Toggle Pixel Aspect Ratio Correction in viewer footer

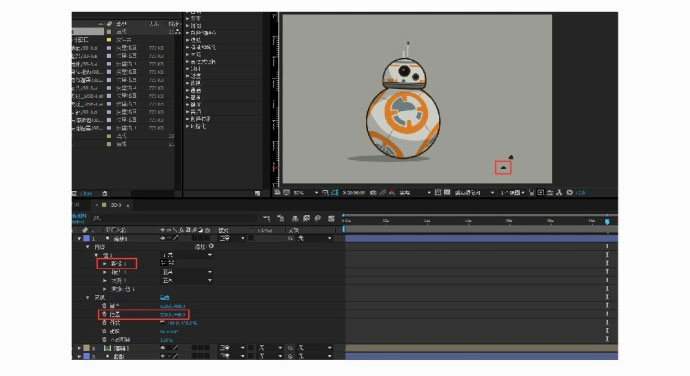(532, 192)
